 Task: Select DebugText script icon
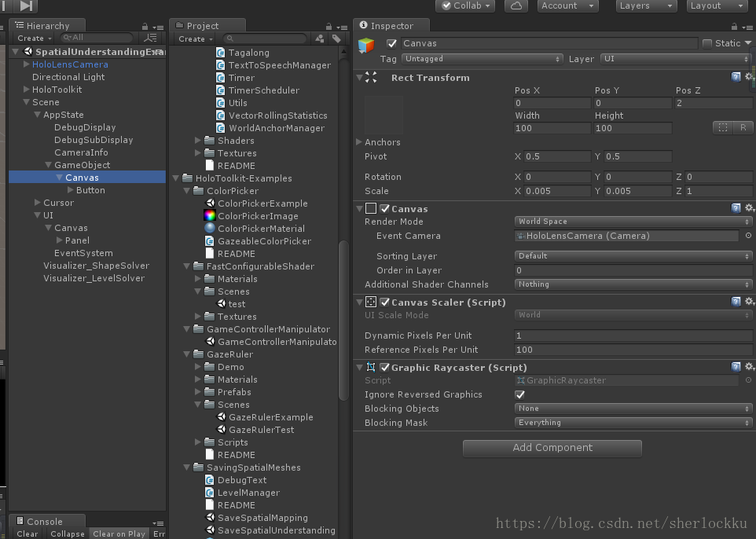pos(210,480)
